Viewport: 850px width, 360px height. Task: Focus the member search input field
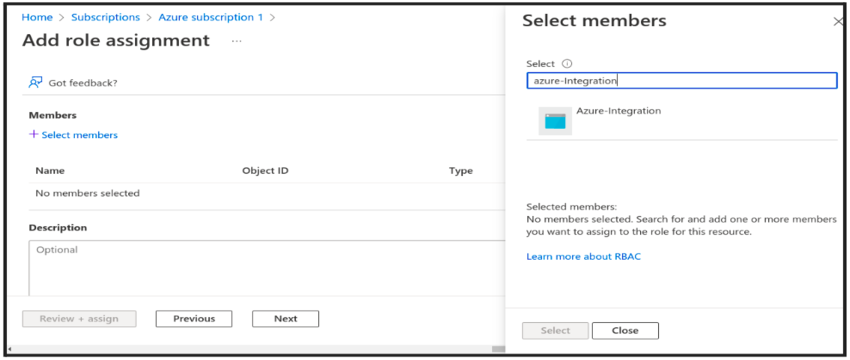coord(682,81)
